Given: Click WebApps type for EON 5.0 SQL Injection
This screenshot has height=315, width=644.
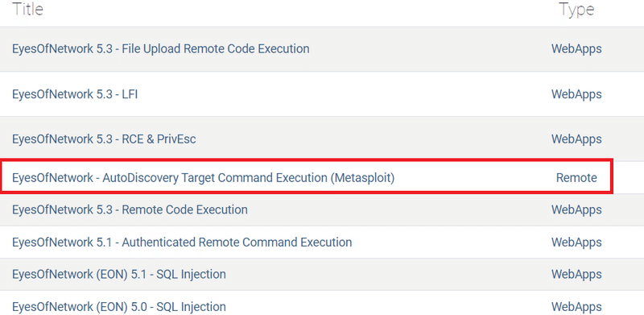Looking at the screenshot, I should click(576, 307).
